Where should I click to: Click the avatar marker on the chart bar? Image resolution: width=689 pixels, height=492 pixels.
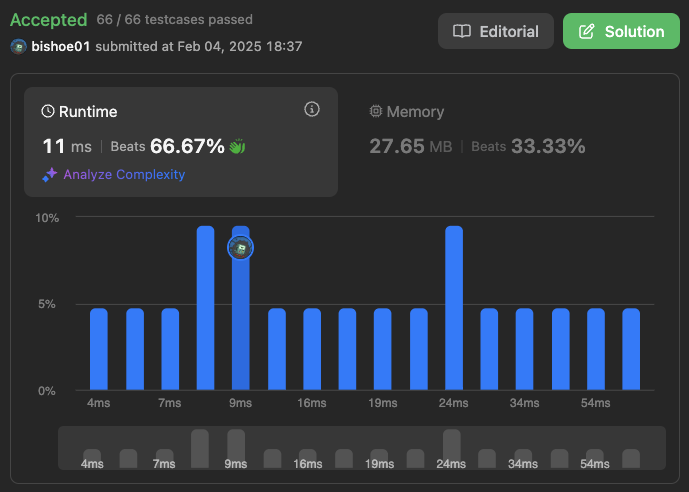(240, 248)
